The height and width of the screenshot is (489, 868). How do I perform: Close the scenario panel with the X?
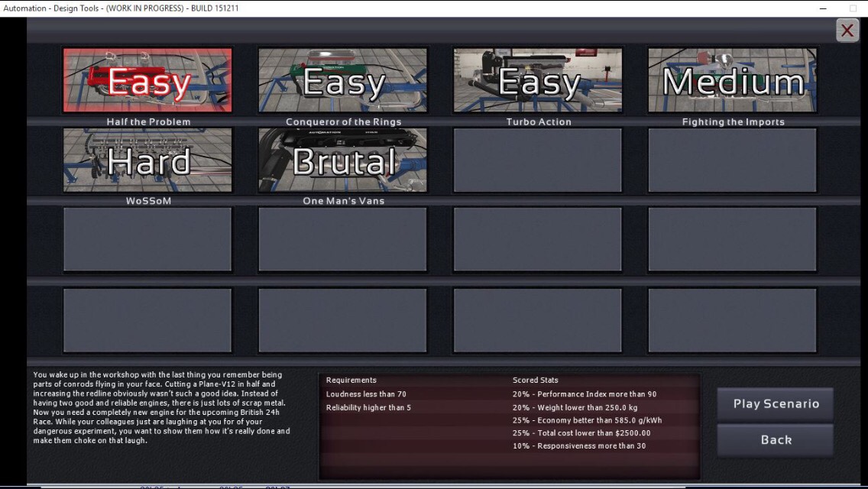(847, 30)
